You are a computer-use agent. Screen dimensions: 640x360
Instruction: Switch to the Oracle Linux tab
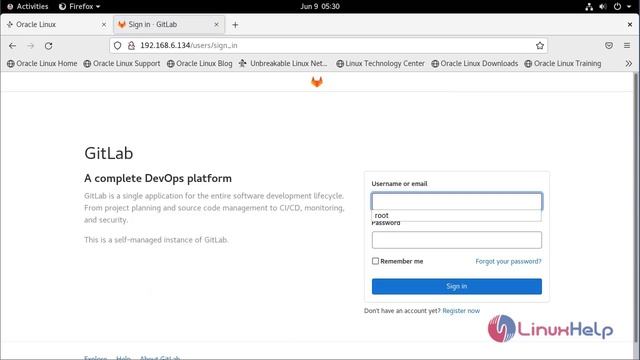point(56,24)
